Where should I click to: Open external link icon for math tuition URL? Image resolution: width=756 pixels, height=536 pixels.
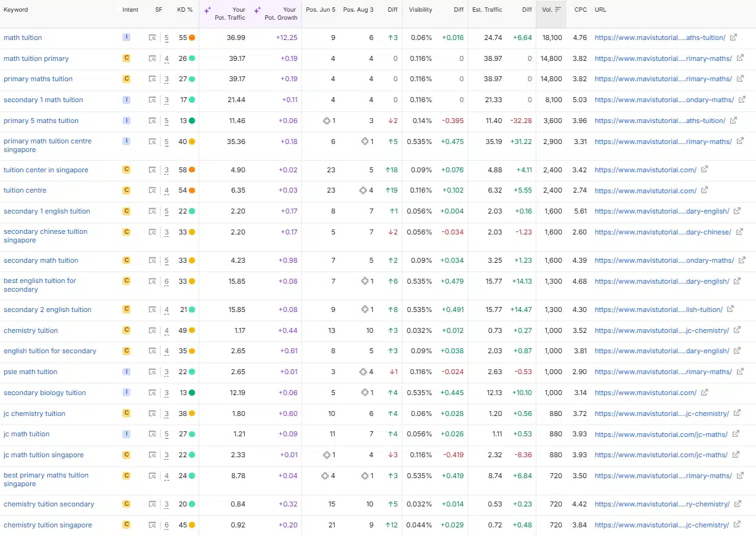[x=733, y=38]
